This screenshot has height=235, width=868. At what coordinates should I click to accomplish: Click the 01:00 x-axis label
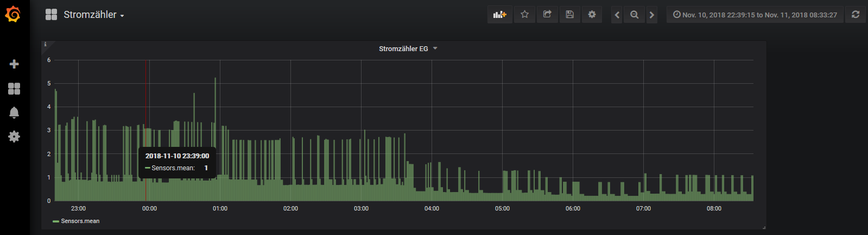click(220, 208)
